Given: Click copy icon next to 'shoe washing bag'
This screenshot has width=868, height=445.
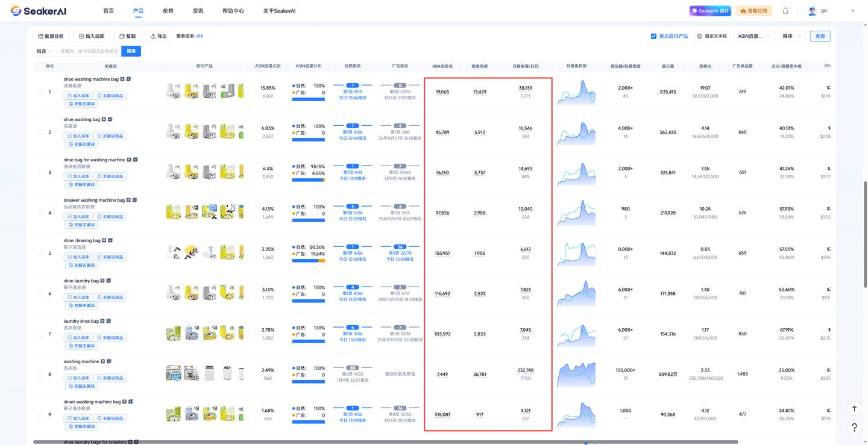Looking at the screenshot, I should 110,119.
